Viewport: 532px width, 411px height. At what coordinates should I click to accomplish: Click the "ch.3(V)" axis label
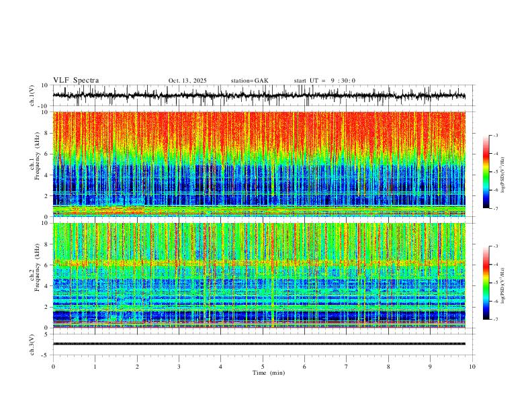click(x=32, y=345)
